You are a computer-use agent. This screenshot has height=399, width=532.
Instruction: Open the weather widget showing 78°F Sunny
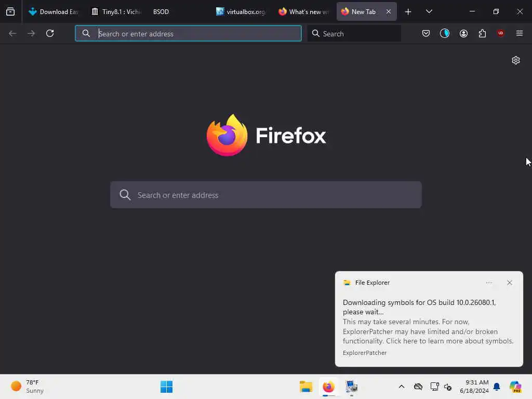[27, 387]
